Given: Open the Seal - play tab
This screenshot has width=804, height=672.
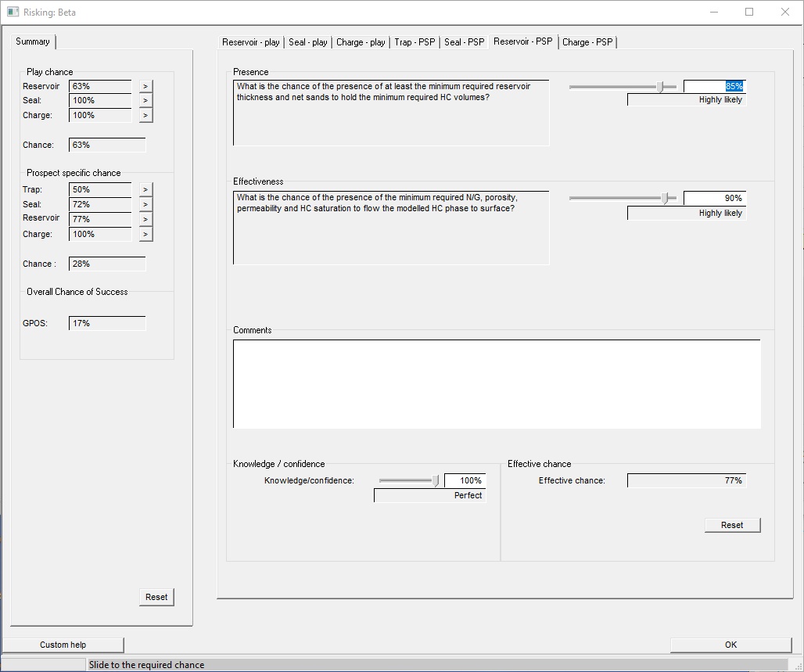Looking at the screenshot, I should click(307, 42).
